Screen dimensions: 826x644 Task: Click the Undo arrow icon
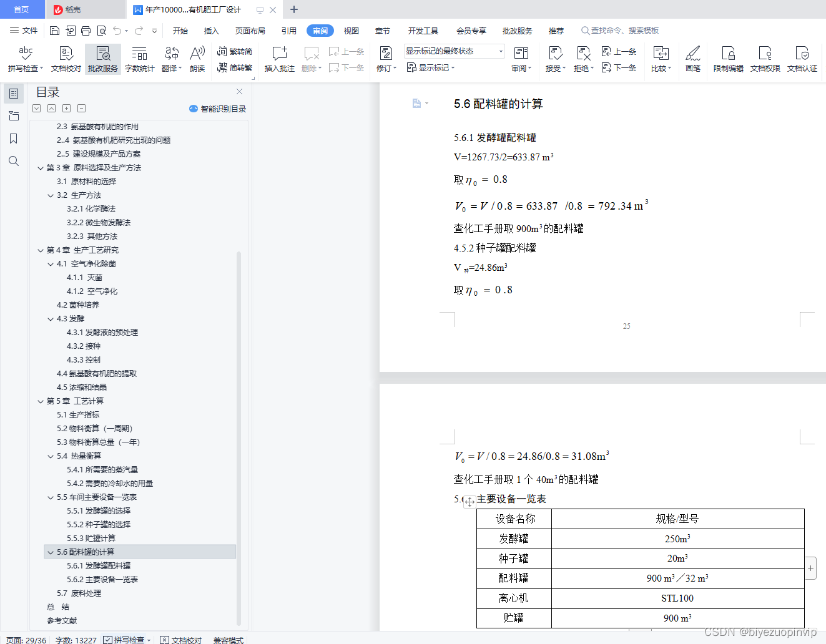tap(117, 31)
